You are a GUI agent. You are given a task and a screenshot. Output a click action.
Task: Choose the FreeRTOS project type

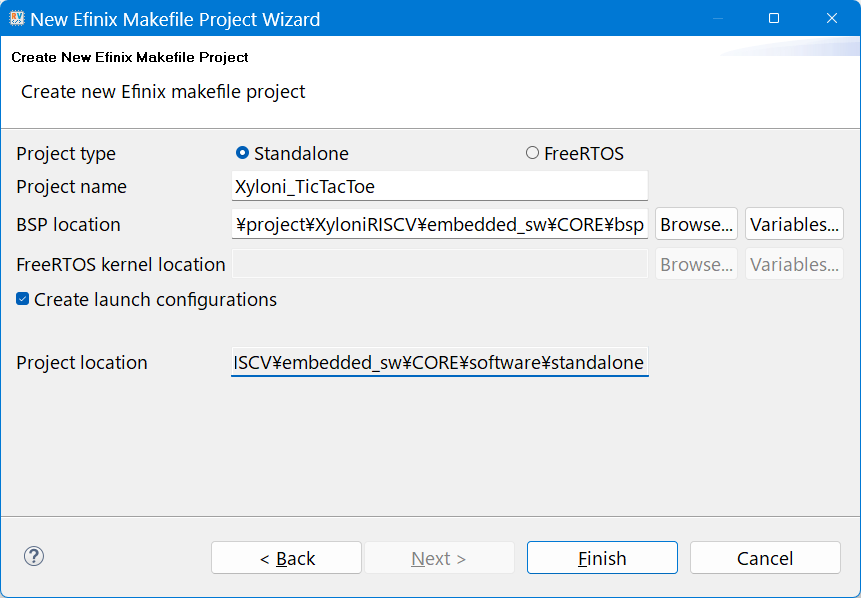click(x=532, y=153)
